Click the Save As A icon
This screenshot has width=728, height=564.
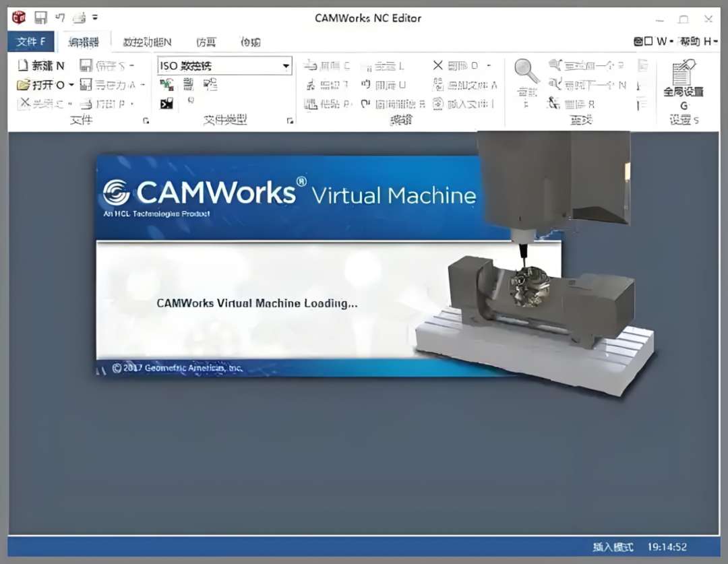coord(86,85)
